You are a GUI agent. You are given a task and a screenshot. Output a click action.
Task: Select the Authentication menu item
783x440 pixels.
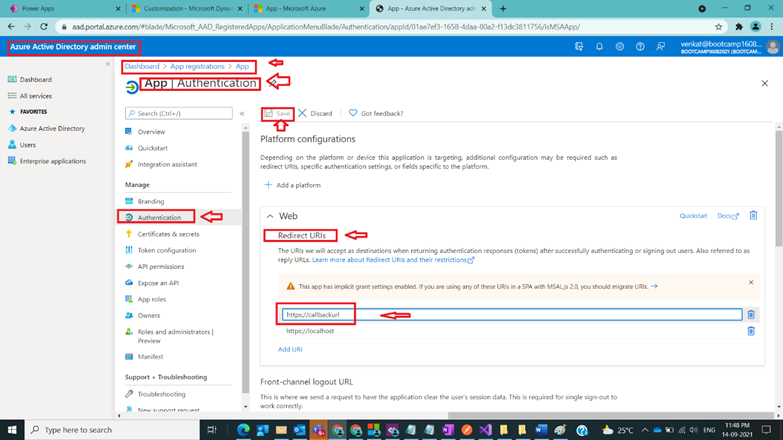(x=159, y=218)
